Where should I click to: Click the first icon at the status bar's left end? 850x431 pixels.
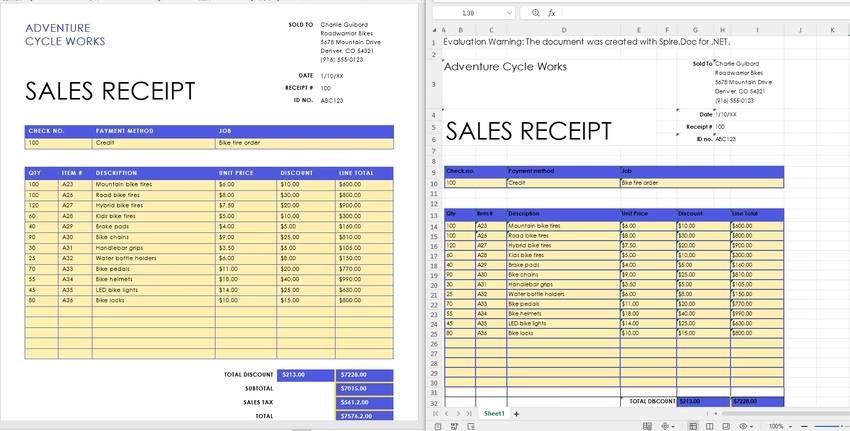438,427
